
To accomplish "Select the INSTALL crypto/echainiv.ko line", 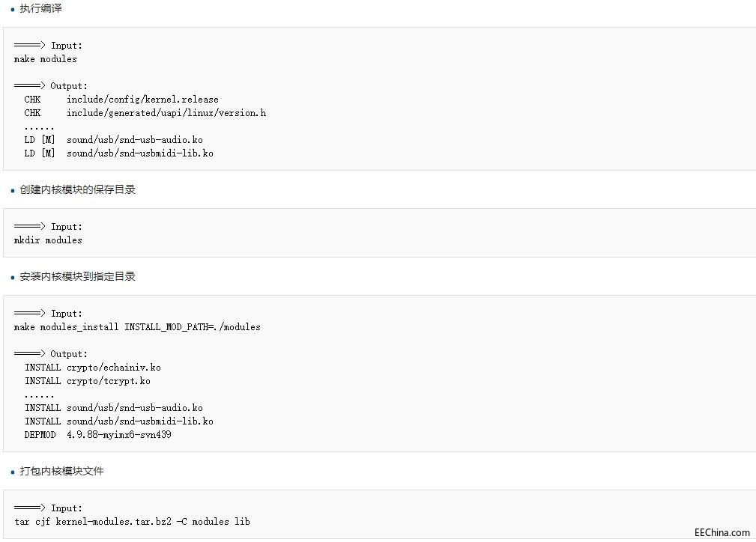I will tap(92, 368).
